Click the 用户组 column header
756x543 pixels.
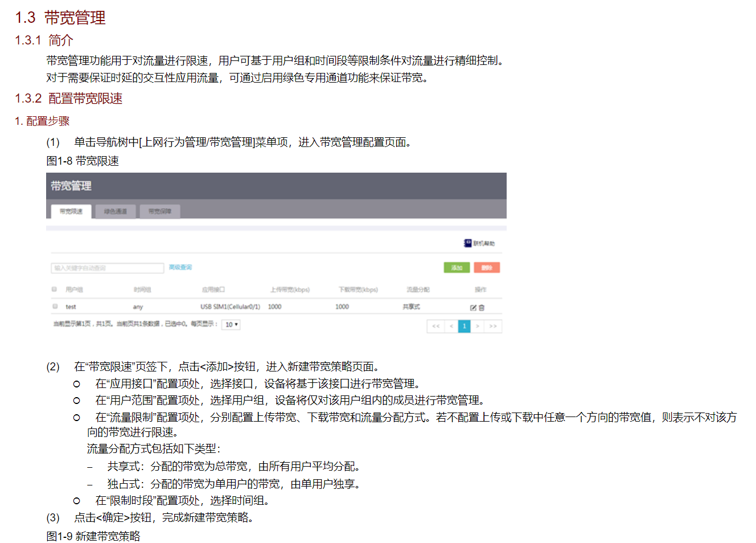tap(74, 289)
